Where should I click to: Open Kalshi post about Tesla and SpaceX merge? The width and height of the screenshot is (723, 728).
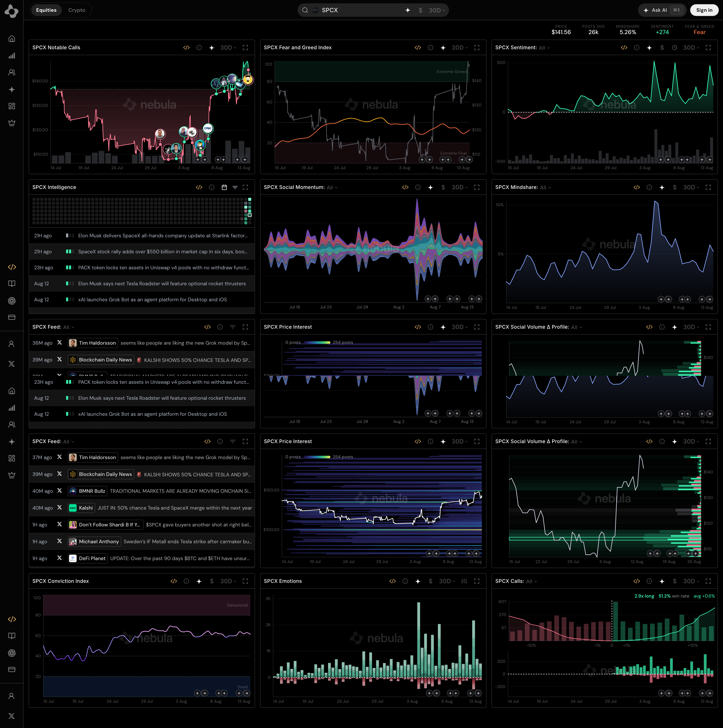[142, 508]
